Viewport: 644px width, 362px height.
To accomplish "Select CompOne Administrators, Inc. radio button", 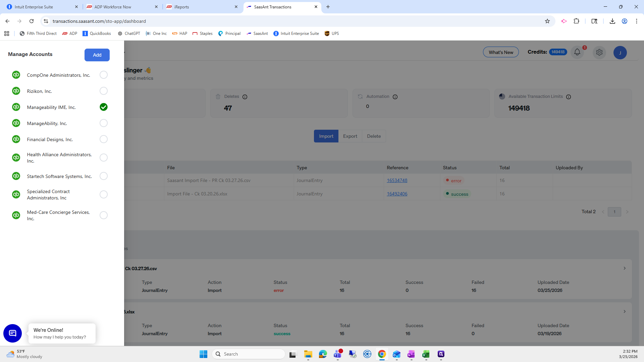I will (104, 75).
